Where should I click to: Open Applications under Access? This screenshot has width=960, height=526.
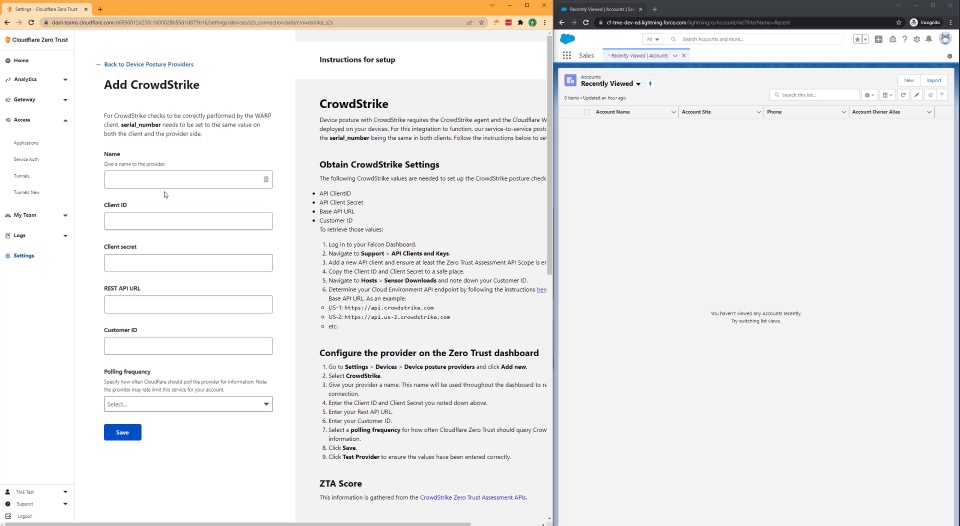pyautogui.click(x=26, y=143)
